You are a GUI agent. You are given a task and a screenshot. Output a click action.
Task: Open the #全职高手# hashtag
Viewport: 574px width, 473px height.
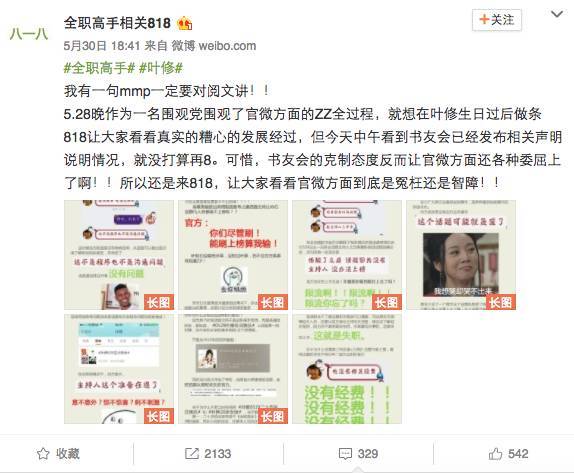[x=100, y=68]
